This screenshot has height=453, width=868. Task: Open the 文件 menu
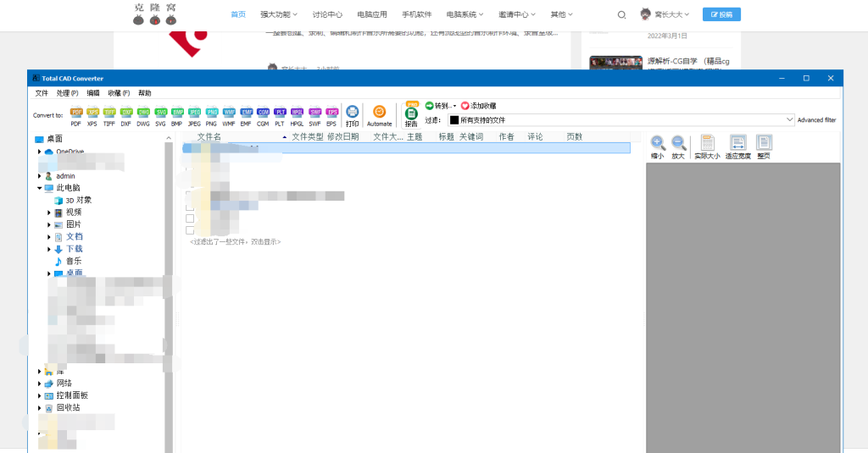click(x=42, y=93)
